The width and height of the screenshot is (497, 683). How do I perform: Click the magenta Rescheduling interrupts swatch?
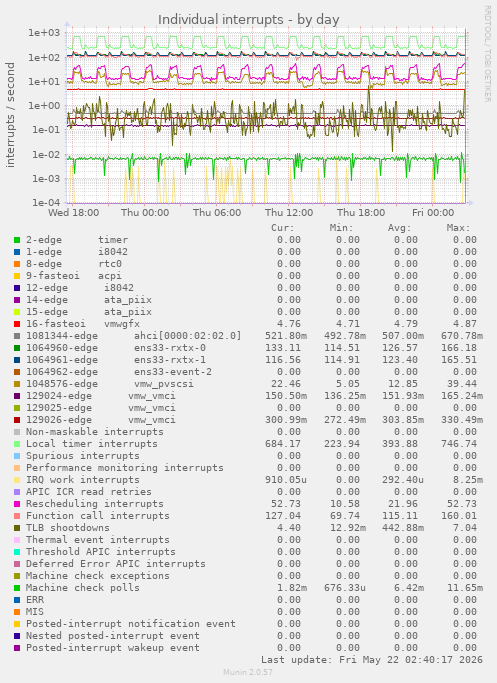tap(17, 504)
